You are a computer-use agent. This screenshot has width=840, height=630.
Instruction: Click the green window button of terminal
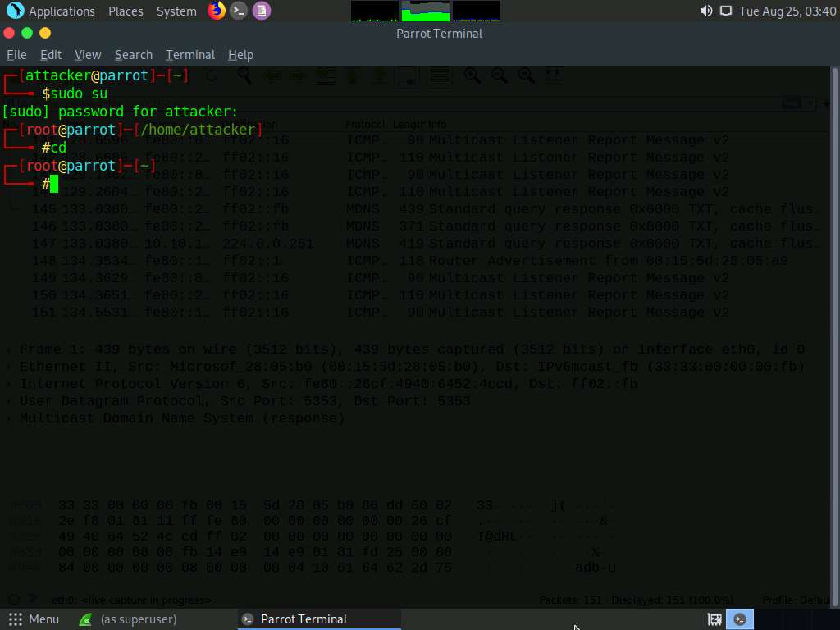click(27, 33)
